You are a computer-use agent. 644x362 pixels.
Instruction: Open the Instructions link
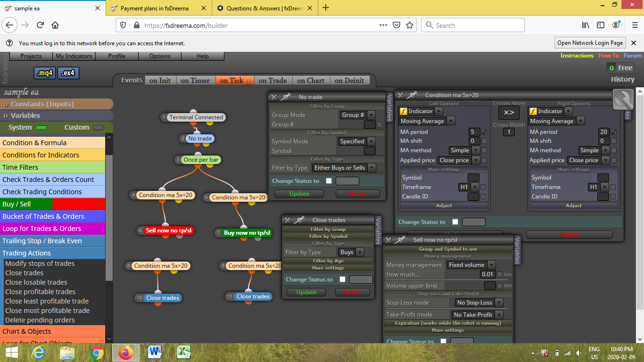(x=577, y=56)
